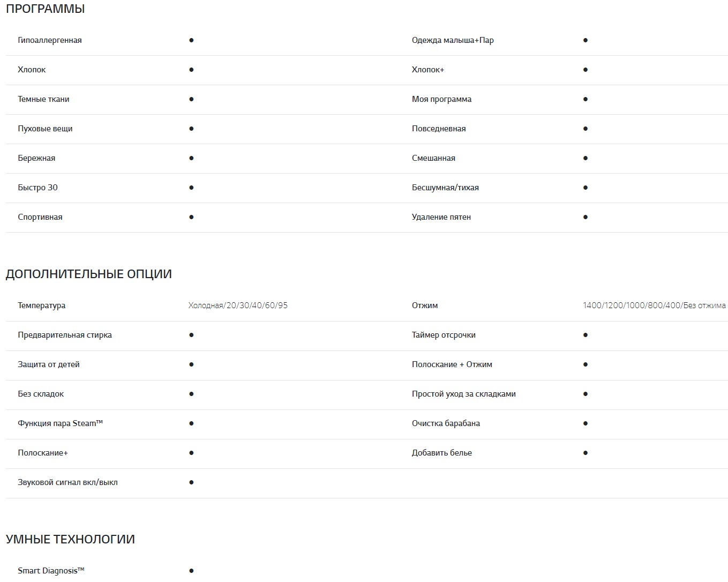Click the bullet dot next to Гипоаллергенная

point(191,40)
